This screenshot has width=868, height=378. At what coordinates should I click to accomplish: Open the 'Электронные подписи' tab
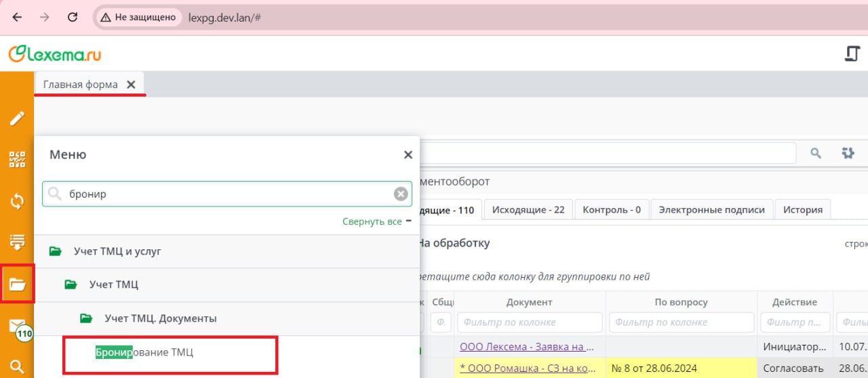[711, 209]
